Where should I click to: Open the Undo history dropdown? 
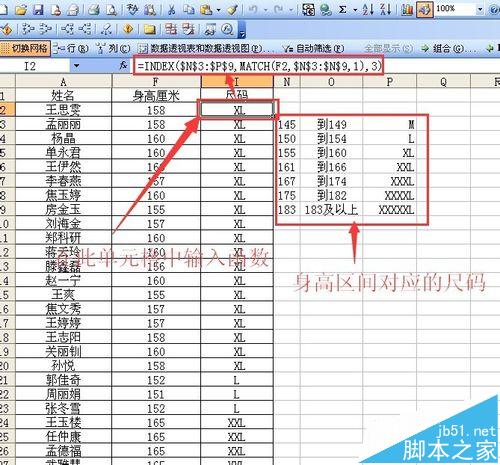coord(266,10)
